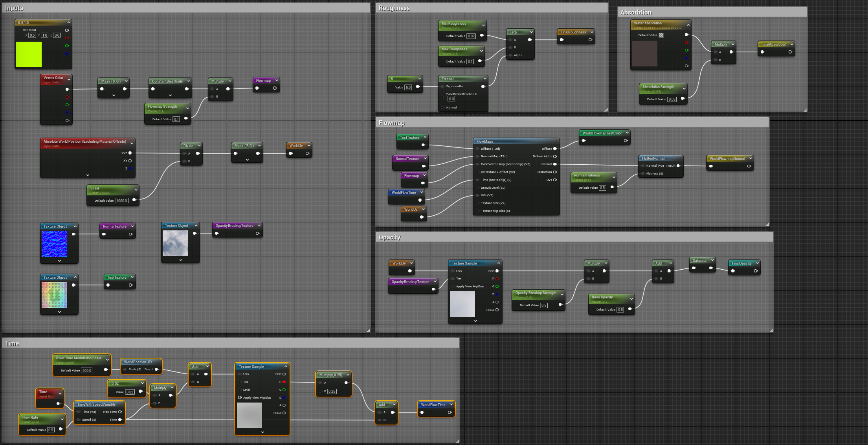Click the Water Absorbtion Default Value color swatch
Viewport: 868px width, 445px height.
pyautogui.click(x=661, y=35)
